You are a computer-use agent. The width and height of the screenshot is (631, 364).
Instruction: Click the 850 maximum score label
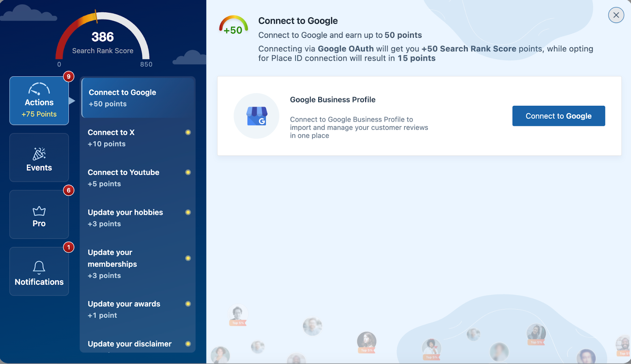coord(146,64)
